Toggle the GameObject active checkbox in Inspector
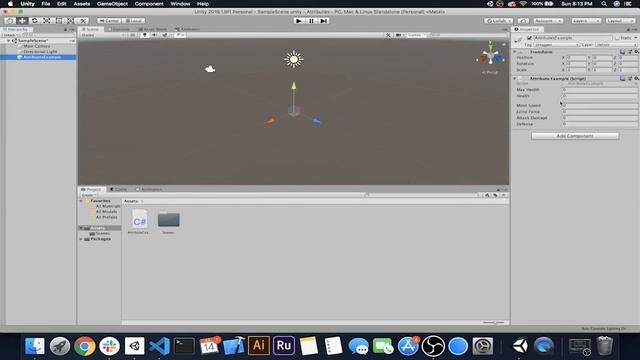Image resolution: width=640 pixels, height=360 pixels. 529,38
